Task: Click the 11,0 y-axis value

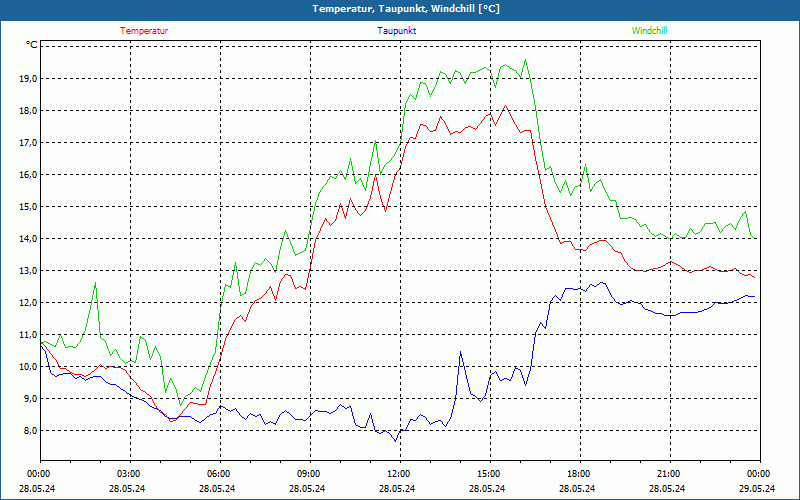Action: (x=29, y=335)
